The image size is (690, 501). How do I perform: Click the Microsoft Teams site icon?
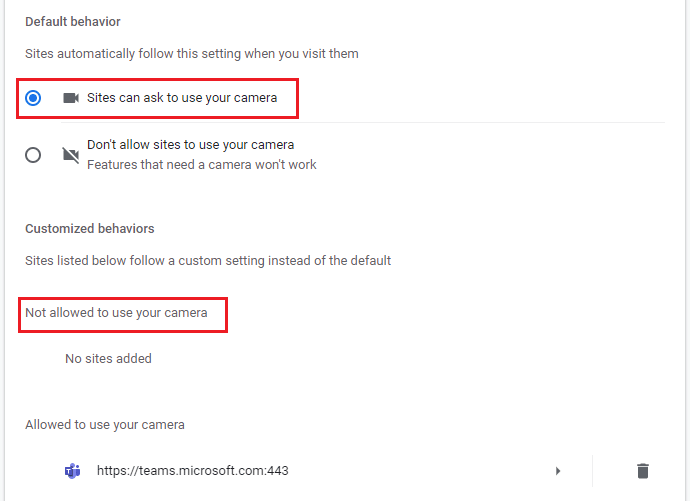pyautogui.click(x=73, y=471)
